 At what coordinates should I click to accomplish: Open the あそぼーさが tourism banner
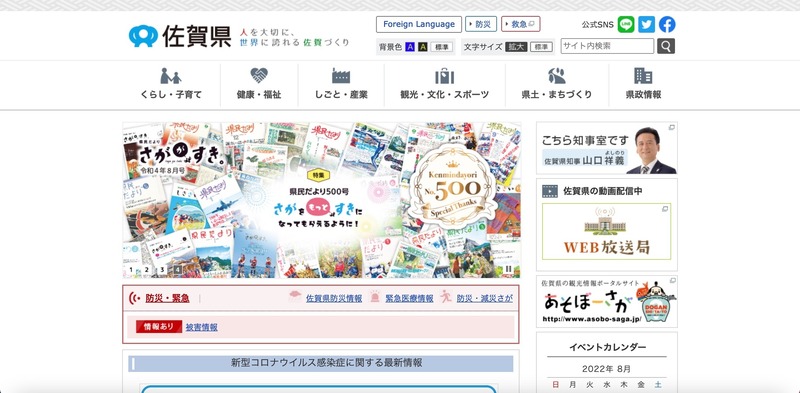607,302
